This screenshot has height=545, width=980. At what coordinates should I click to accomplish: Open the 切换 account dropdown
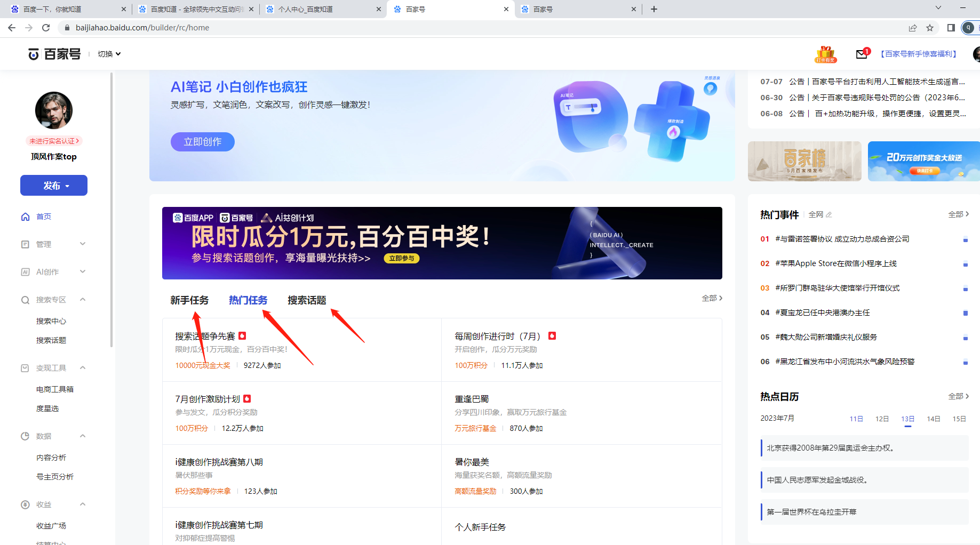109,54
